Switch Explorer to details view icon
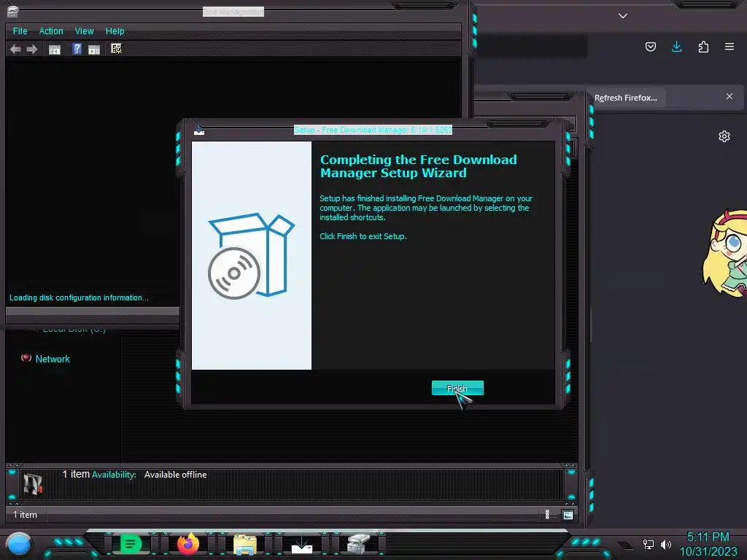This screenshot has height=560, width=747. [x=547, y=514]
